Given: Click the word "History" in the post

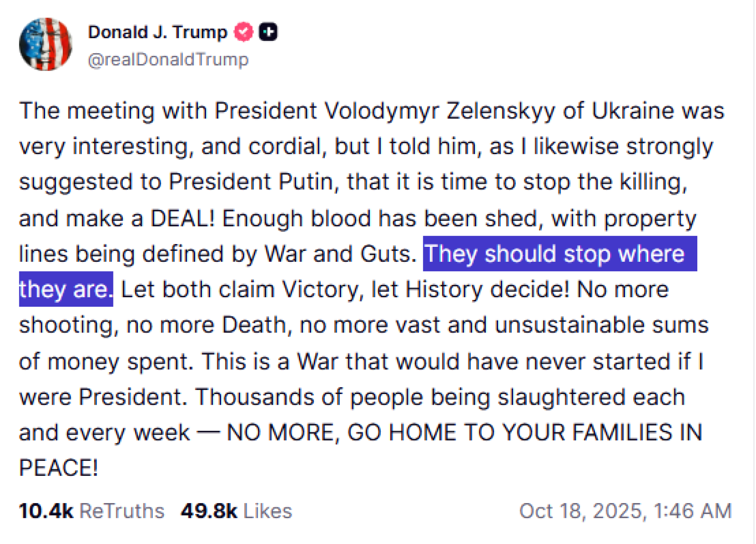Looking at the screenshot, I should click(444, 289).
